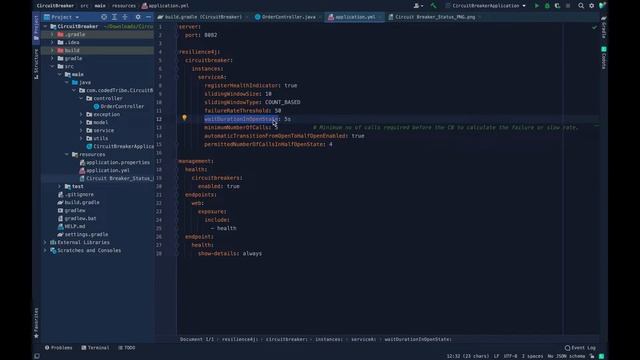Viewport: 640px width, 360px height.
Task: Expand External Libraries node
Action: (x=45, y=242)
